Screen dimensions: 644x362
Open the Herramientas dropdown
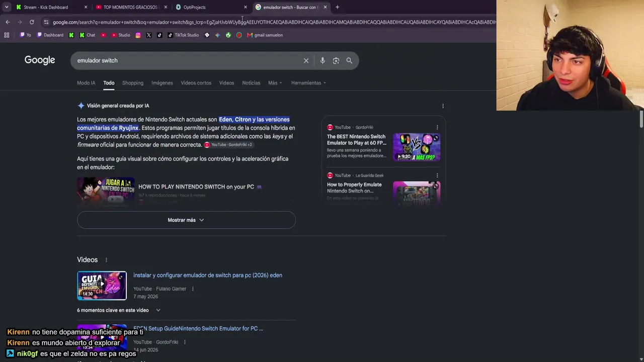tap(308, 83)
